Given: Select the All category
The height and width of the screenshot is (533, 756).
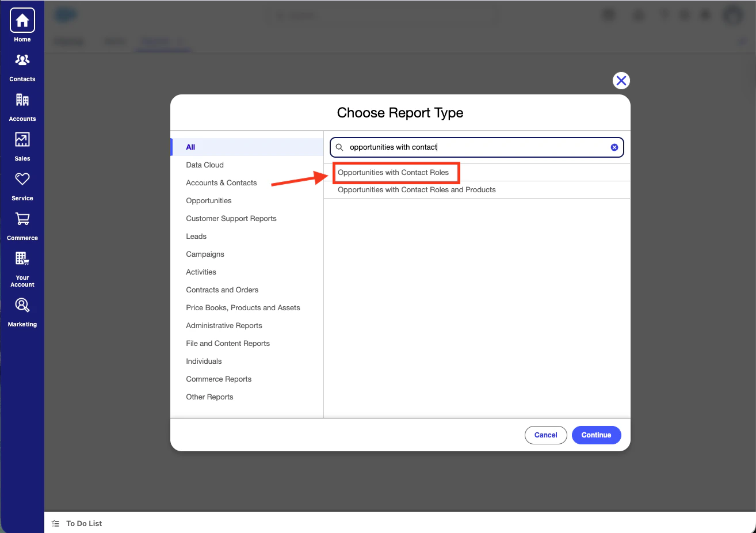Looking at the screenshot, I should click(247, 147).
